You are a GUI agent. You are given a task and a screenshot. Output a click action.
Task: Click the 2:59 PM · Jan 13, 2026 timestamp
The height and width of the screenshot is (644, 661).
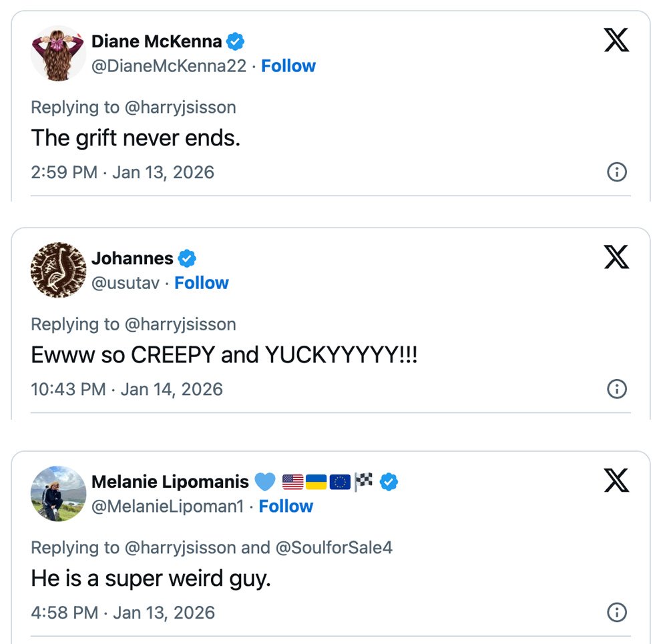coord(122,172)
